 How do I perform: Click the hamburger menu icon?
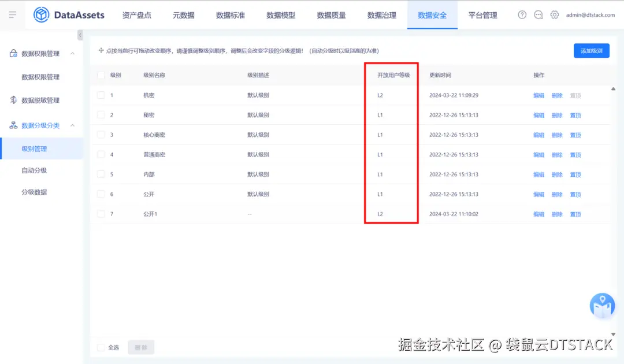point(12,14)
